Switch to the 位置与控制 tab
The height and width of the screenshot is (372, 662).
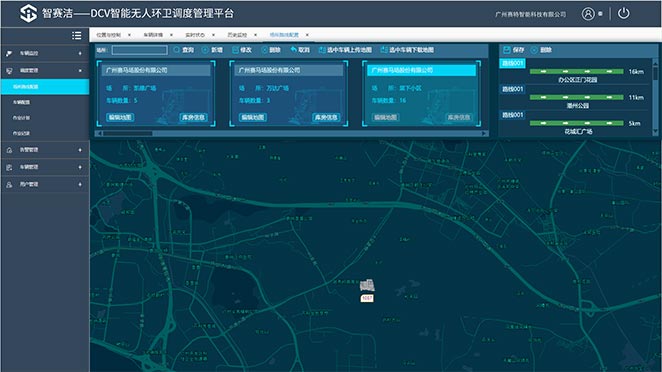click(109, 35)
